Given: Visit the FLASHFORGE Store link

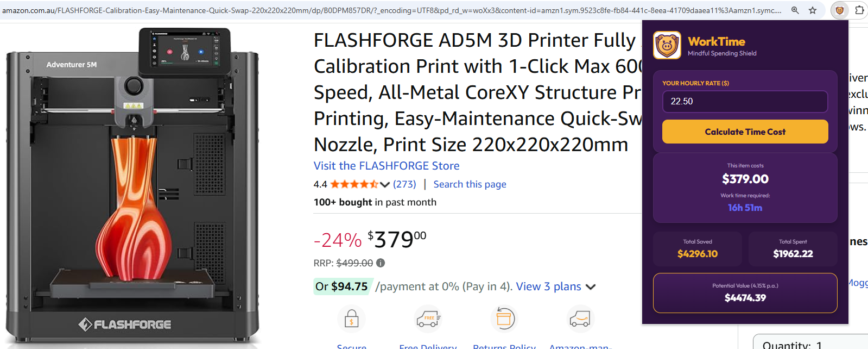Looking at the screenshot, I should click(x=387, y=166).
